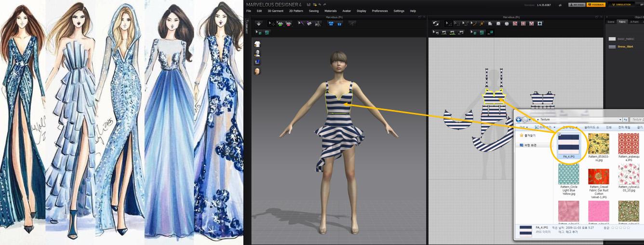The width and height of the screenshot is (644, 245).
Task: Open the Help menu
Action: [413, 11]
